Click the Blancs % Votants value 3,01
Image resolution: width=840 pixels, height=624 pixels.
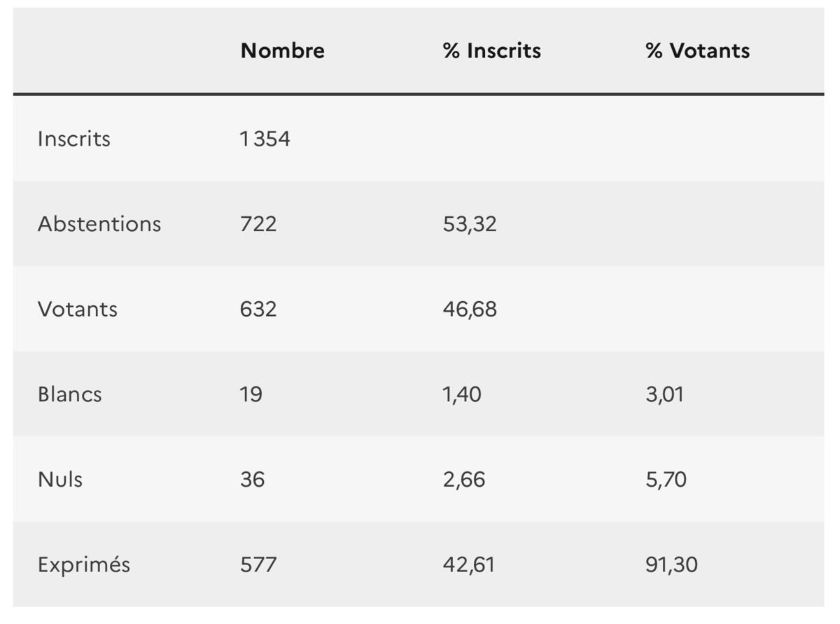click(664, 394)
